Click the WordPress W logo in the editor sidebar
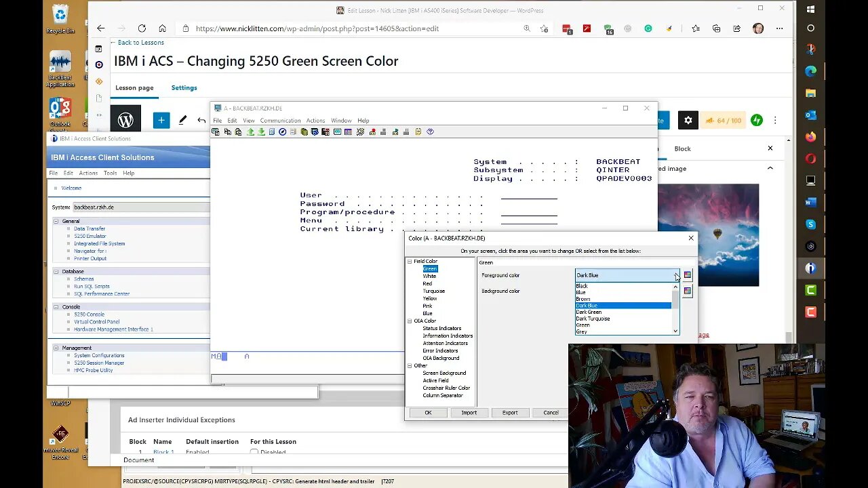This screenshot has width=868, height=488. pos(125,119)
